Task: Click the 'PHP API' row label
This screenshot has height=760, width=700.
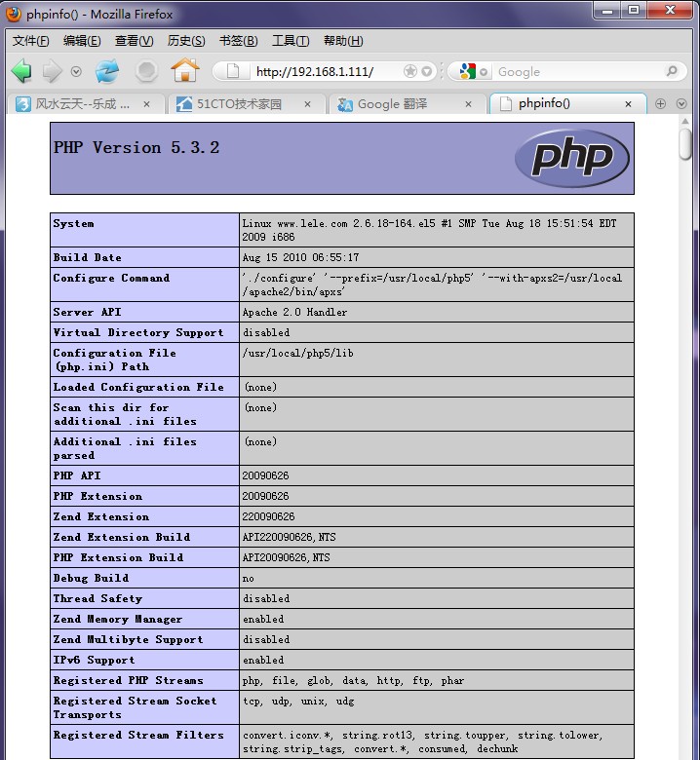Action: tap(77, 475)
